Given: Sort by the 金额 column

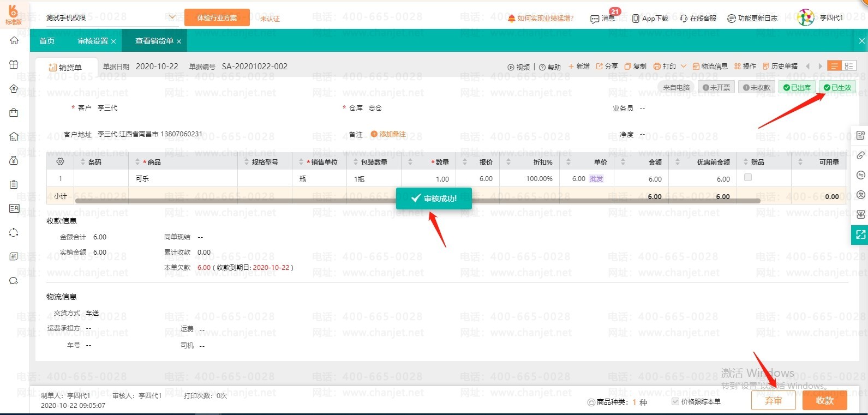Looking at the screenshot, I should pyautogui.click(x=622, y=162).
